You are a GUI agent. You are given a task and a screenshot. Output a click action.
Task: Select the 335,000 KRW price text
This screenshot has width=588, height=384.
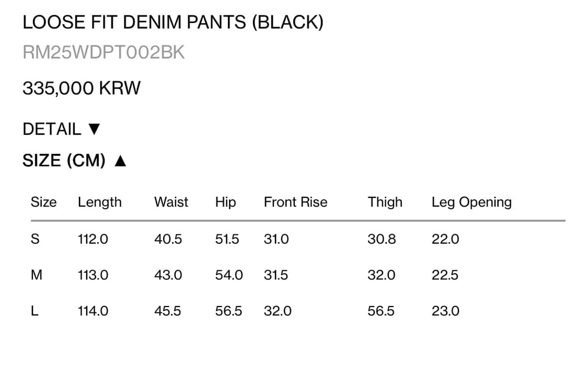point(81,88)
